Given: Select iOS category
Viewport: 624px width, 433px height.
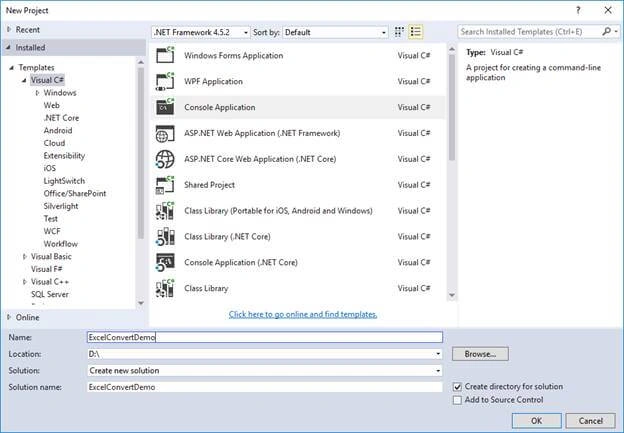Looking at the screenshot, I should tap(50, 168).
